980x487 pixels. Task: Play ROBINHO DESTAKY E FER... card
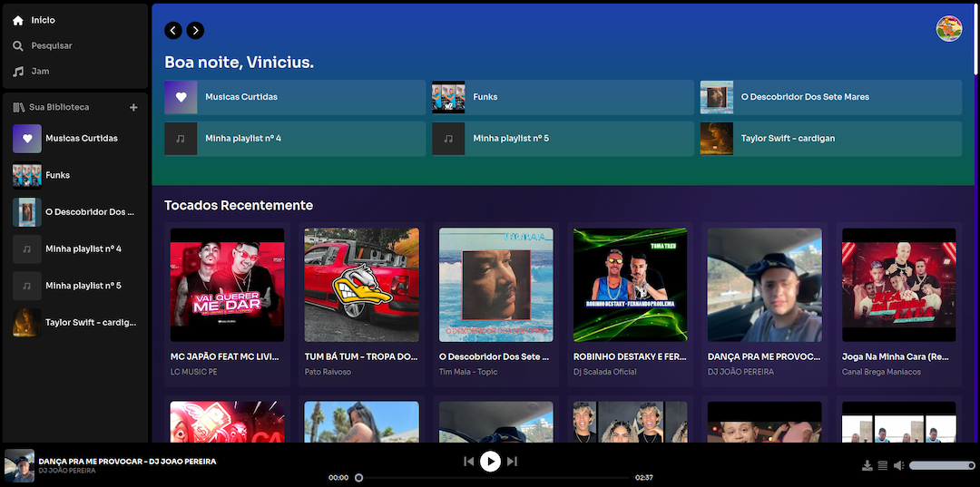point(630,304)
